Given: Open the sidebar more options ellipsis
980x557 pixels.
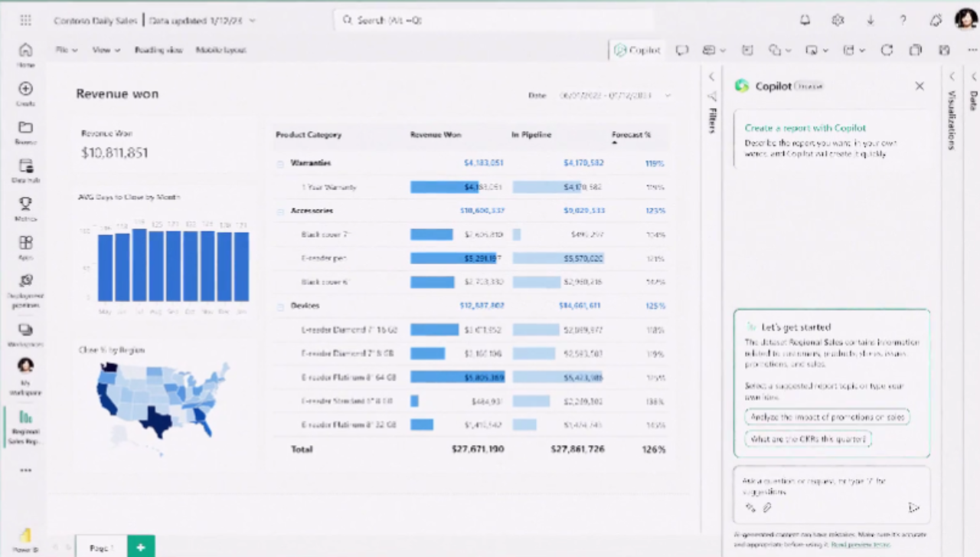Looking at the screenshot, I should point(25,470).
